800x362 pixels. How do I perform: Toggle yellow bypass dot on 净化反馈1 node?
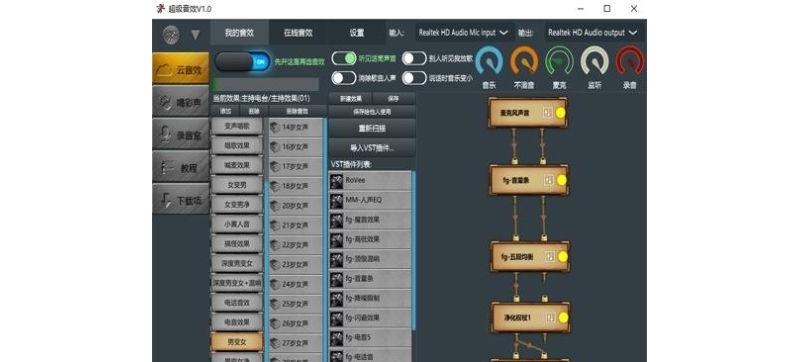coord(563,318)
